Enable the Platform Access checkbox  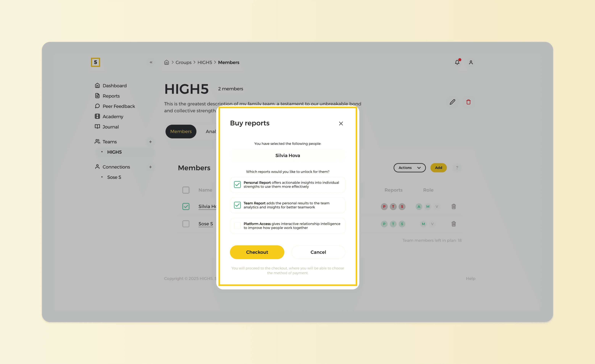point(237,226)
